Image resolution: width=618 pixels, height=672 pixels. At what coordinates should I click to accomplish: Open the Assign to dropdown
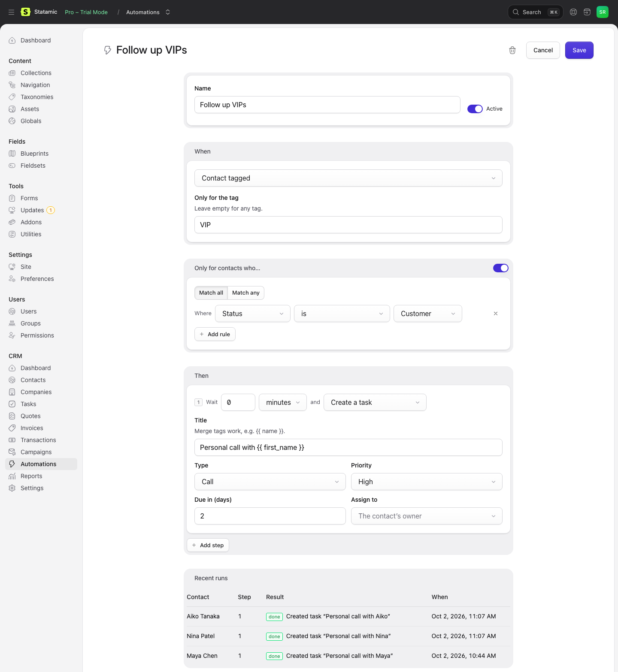click(427, 516)
